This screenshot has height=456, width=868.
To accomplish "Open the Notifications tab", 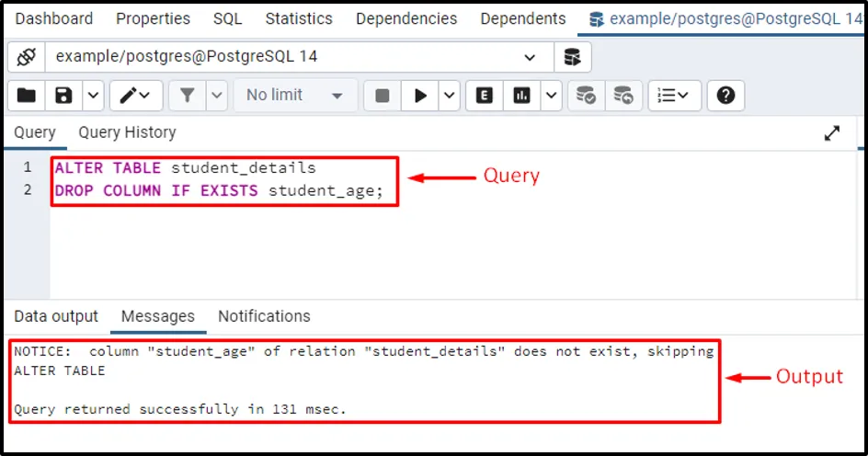I will [264, 316].
